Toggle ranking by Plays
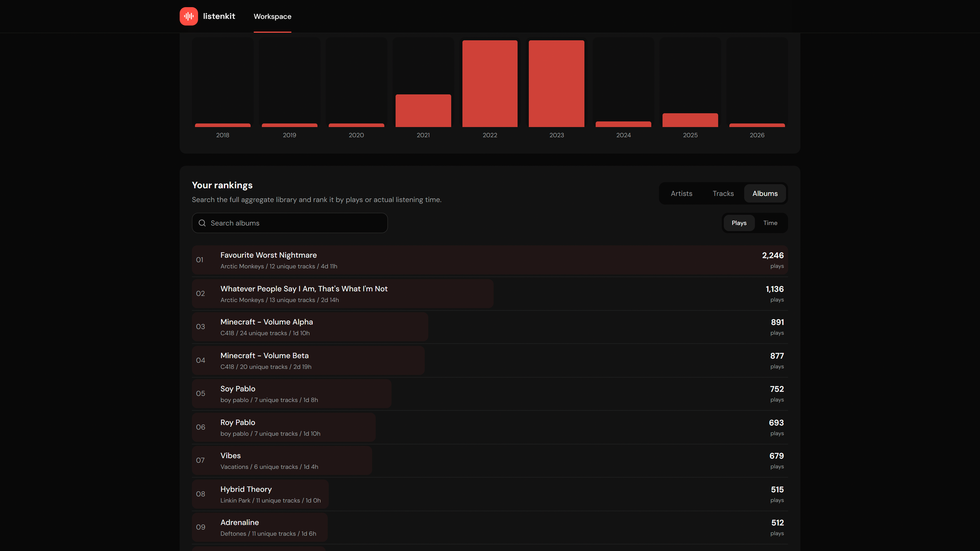The height and width of the screenshot is (551, 980). [739, 223]
